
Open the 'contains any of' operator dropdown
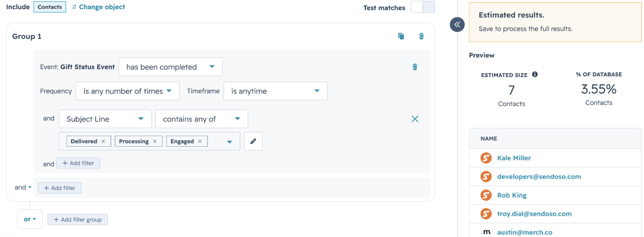202,119
